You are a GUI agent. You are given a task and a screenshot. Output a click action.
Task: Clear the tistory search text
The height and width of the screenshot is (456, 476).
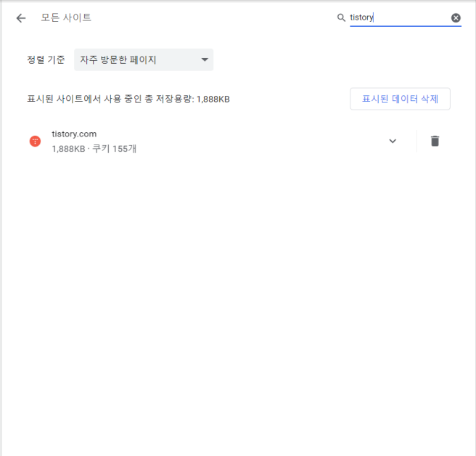click(456, 18)
